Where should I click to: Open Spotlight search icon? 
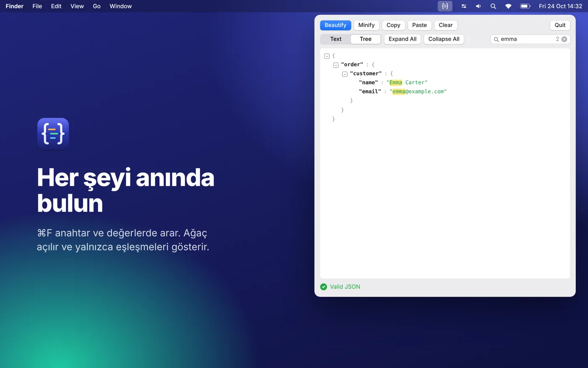tap(493, 6)
